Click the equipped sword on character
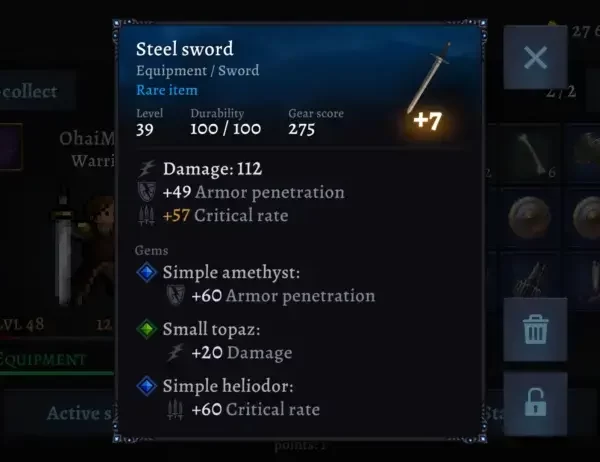600x462 pixels. (63, 249)
